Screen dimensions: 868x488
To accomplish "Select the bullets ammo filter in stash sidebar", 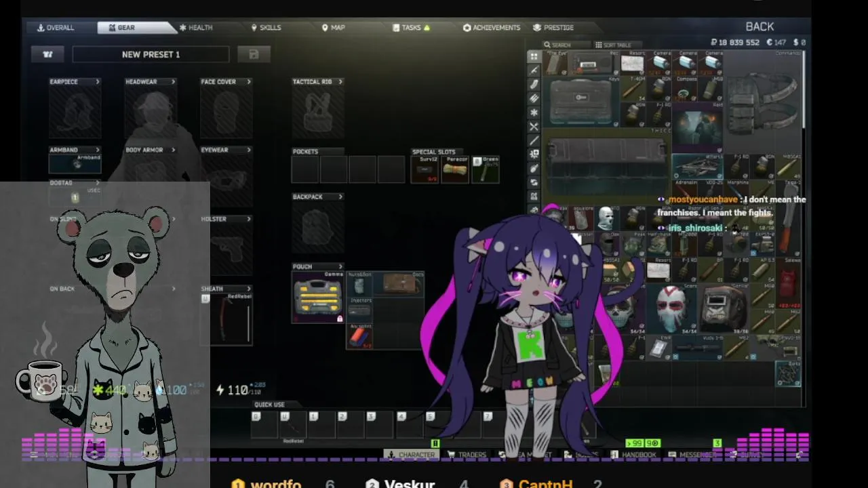I will click(534, 98).
